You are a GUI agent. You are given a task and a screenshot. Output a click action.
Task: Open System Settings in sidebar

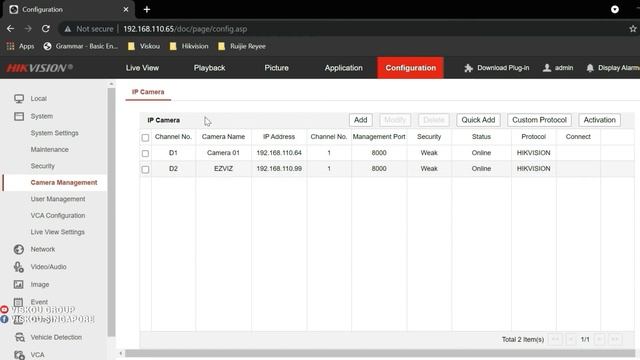coord(54,133)
